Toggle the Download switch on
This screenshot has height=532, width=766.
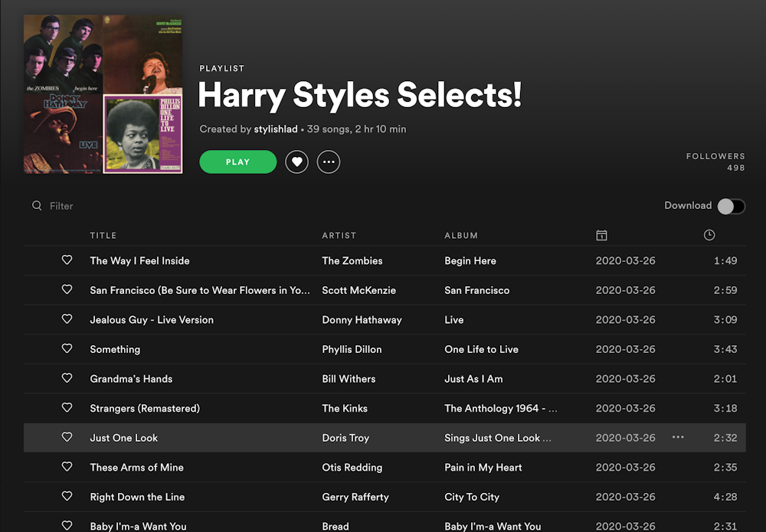[x=731, y=206]
